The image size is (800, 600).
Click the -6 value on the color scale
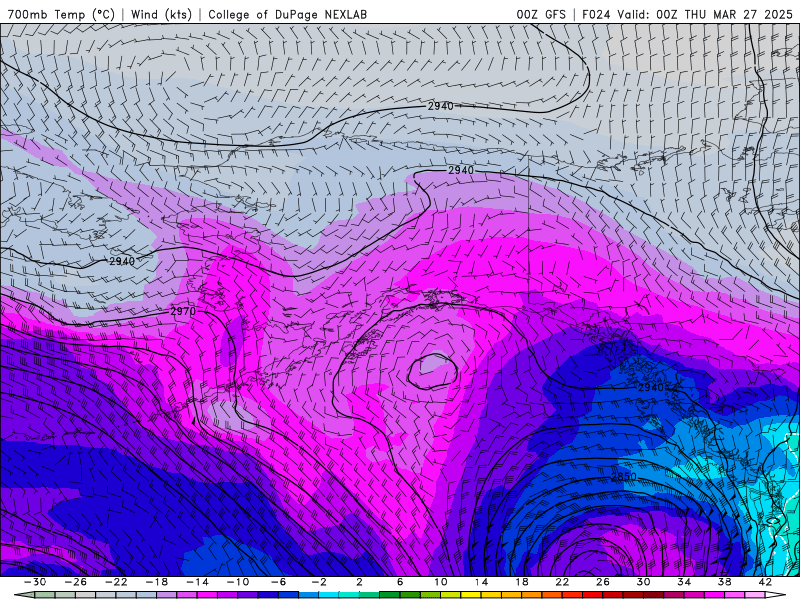pos(278,582)
